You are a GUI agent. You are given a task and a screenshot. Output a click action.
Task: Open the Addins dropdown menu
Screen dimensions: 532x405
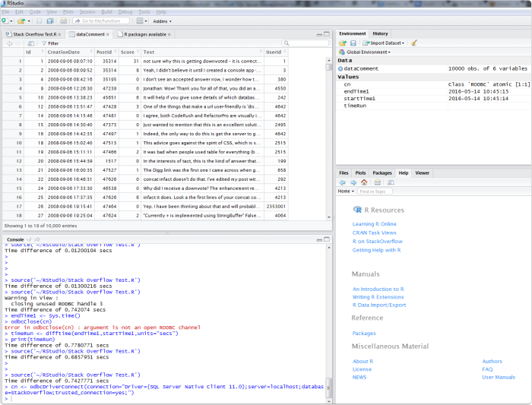[163, 21]
